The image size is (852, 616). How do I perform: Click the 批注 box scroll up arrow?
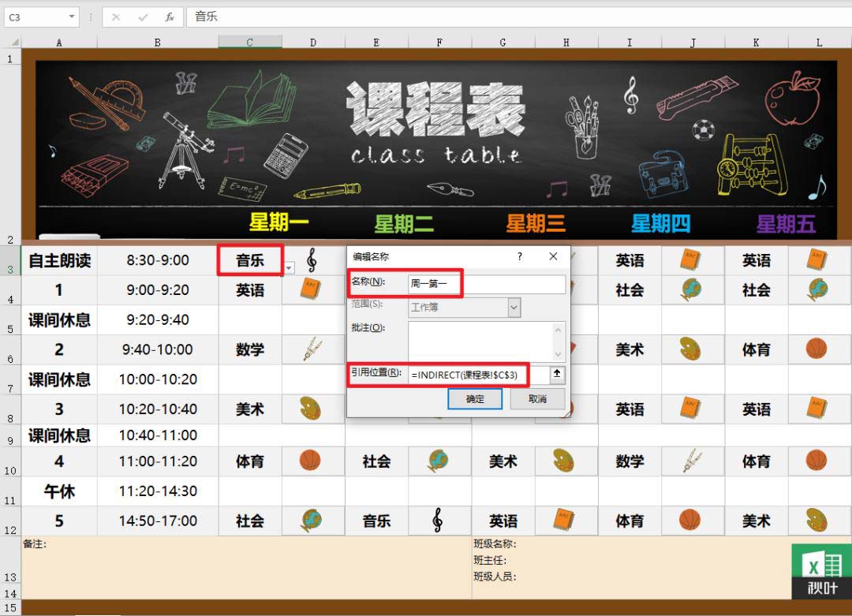pos(559,329)
